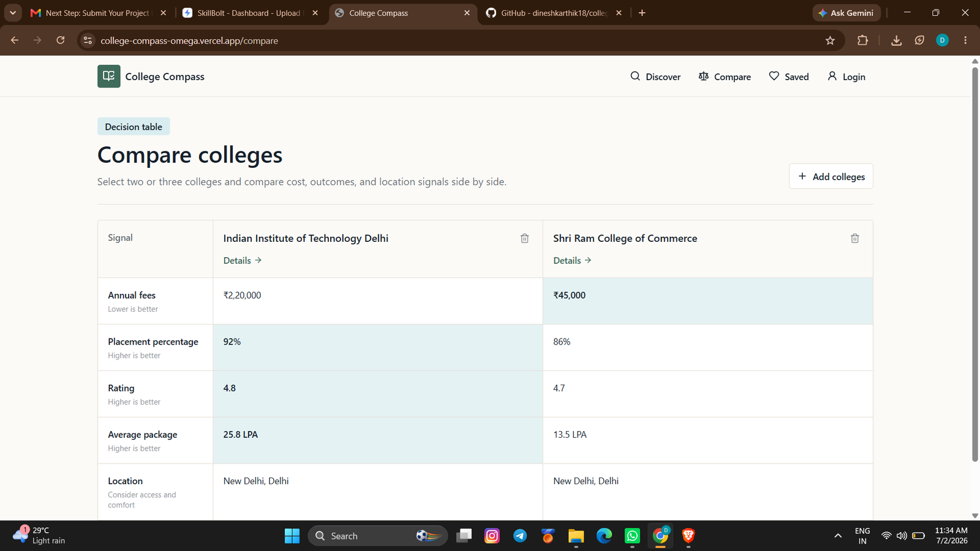Reload the page with refresh icon
Image resolution: width=980 pixels, height=551 pixels.
(61, 40)
